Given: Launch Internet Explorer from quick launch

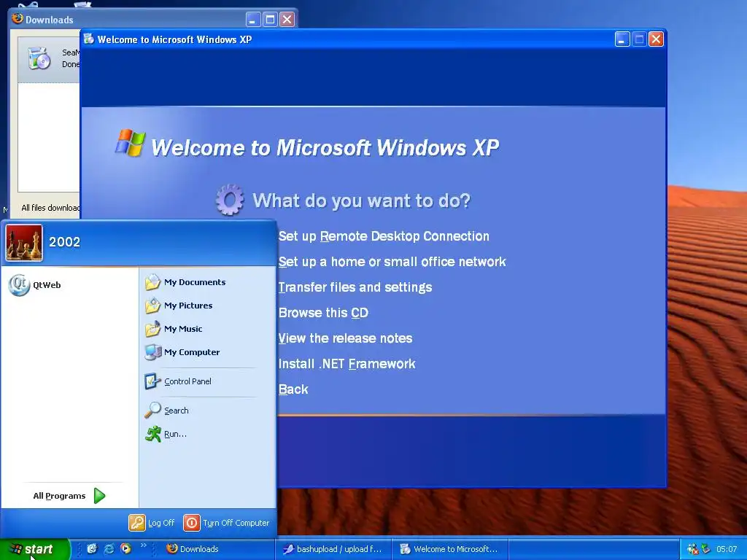Looking at the screenshot, I should tap(109, 548).
